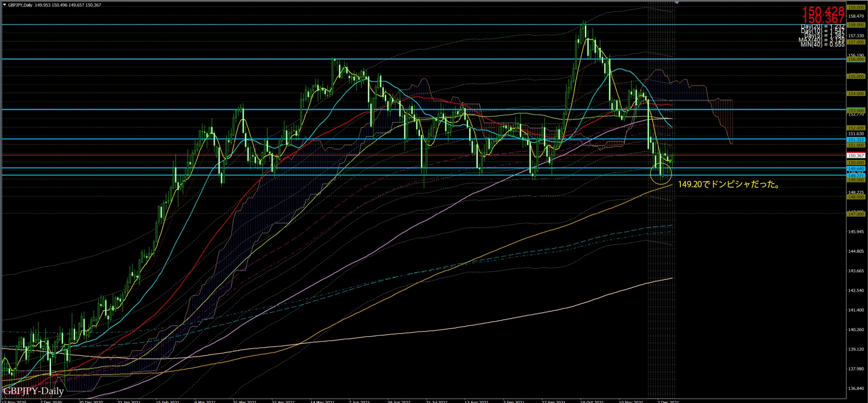
Task: Click the GBPJPY-Daily watermark label
Action: pos(33,391)
